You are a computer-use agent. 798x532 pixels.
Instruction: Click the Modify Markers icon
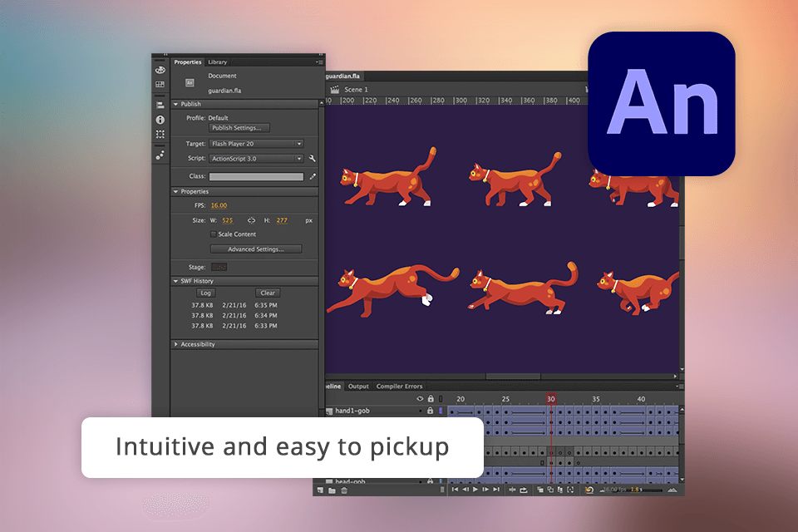pos(570,490)
